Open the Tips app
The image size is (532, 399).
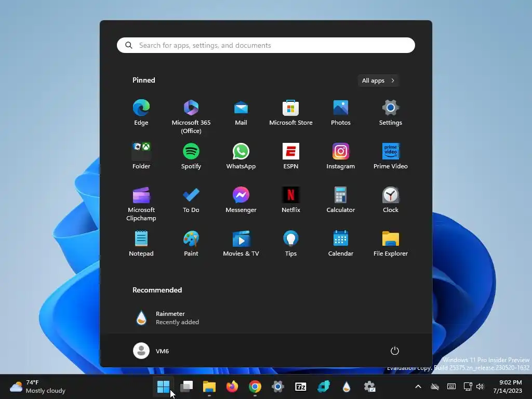[x=291, y=244]
